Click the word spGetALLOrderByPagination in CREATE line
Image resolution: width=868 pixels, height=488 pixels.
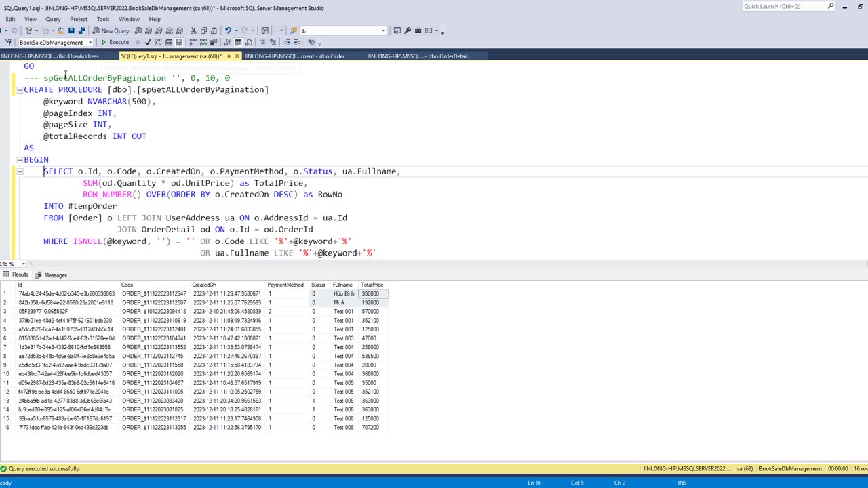point(203,89)
